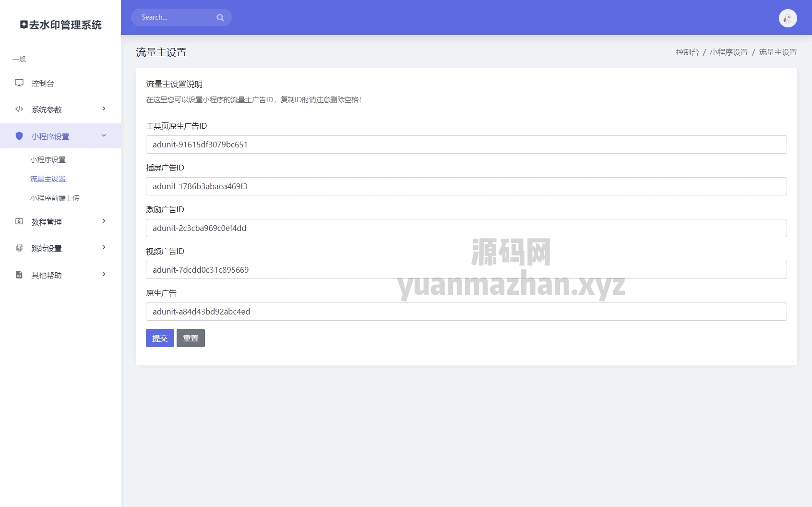Click the search magnifier icon
Image resolution: width=812 pixels, height=507 pixels.
coord(220,18)
